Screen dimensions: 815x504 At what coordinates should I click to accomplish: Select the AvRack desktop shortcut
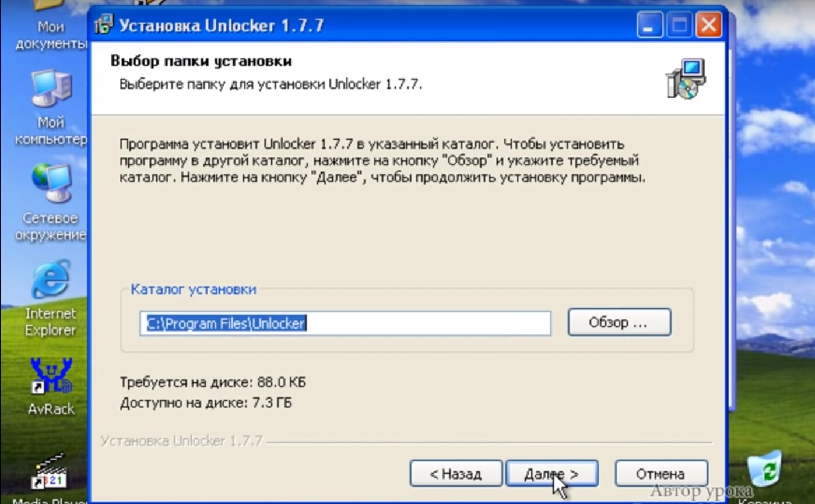pos(51,387)
